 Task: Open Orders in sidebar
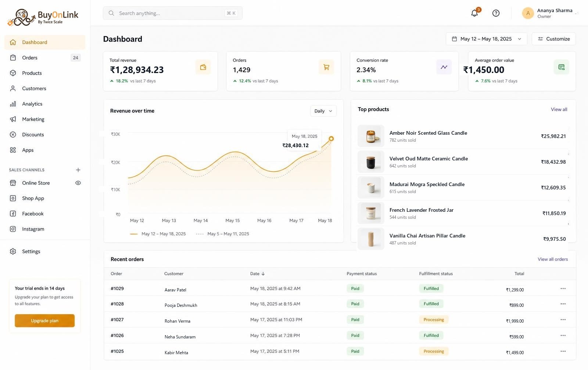click(45, 58)
